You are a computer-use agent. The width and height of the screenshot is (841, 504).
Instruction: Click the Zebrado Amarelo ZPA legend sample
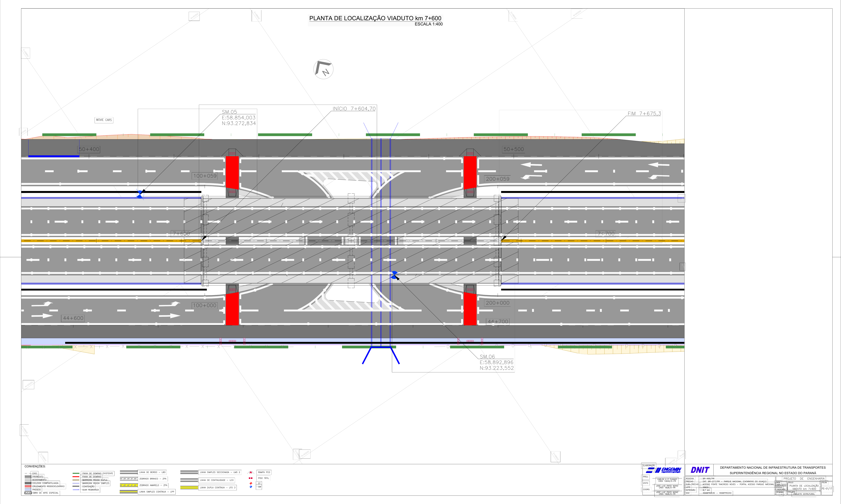128,485
